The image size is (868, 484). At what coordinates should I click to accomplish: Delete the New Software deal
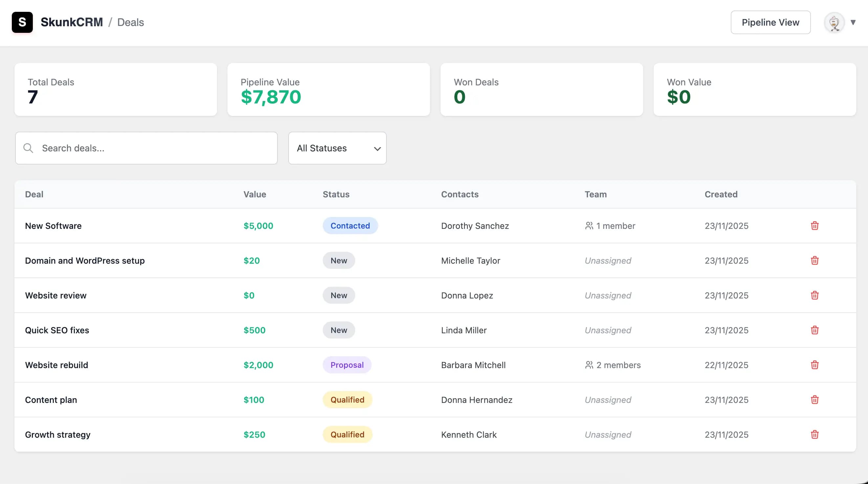[814, 226]
